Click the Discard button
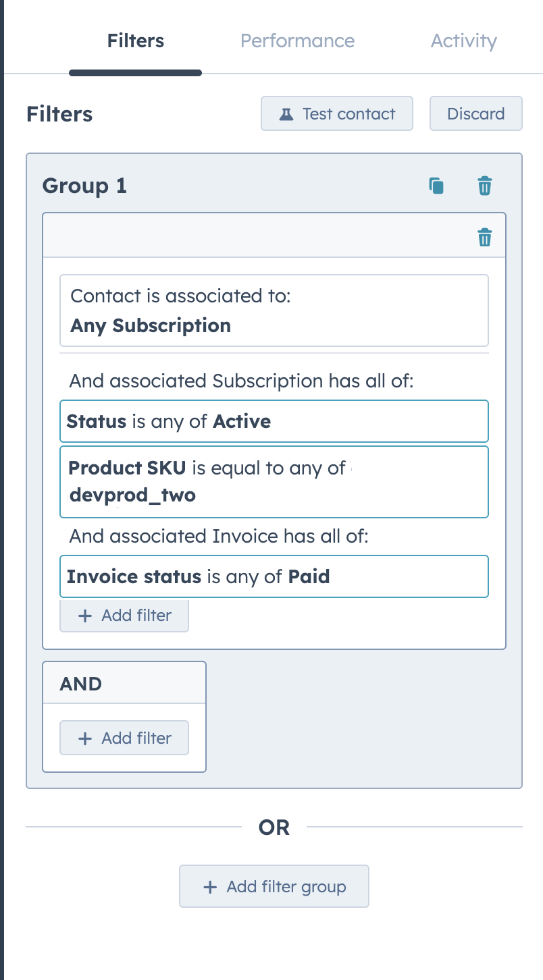543x980 pixels. click(x=475, y=113)
